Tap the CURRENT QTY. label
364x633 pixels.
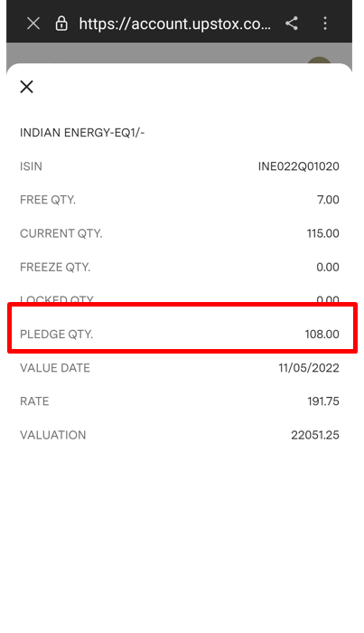click(61, 233)
